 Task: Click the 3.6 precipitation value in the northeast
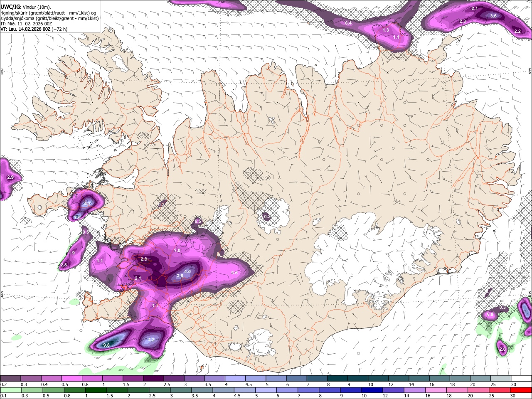(493, 16)
